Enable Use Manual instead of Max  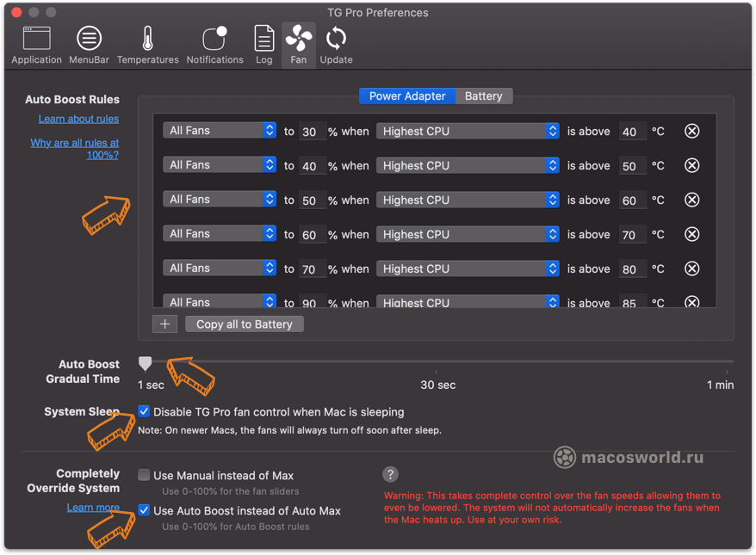click(x=145, y=475)
